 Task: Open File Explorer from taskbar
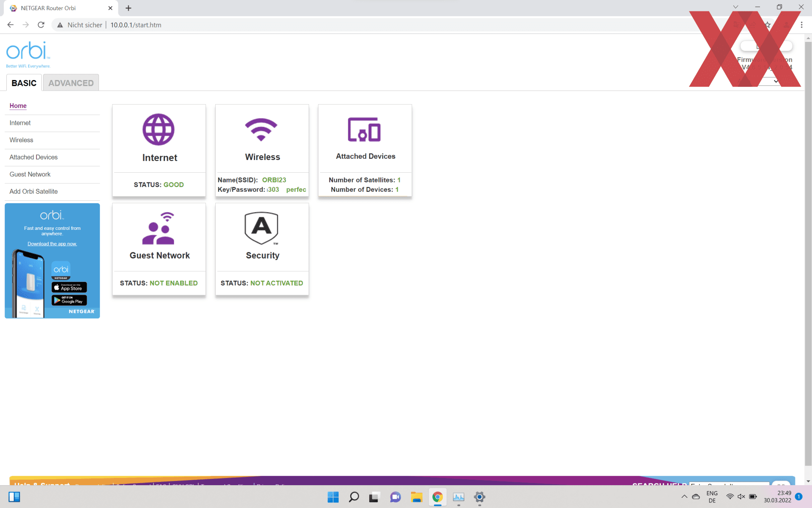pyautogui.click(x=417, y=497)
